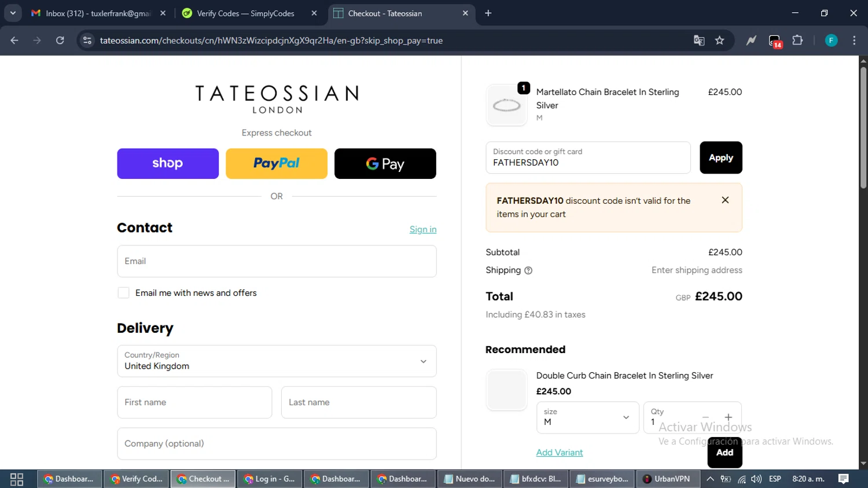The width and height of the screenshot is (868, 488).
Task: Close the Verify Codes tab
Action: [314, 13]
